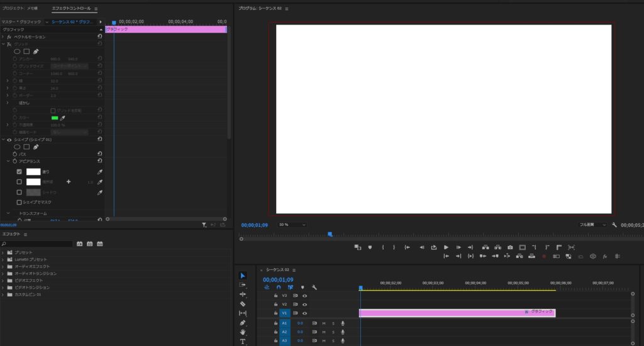Reset the ベクトルモーション effect
This screenshot has width=644, height=346.
100,36
